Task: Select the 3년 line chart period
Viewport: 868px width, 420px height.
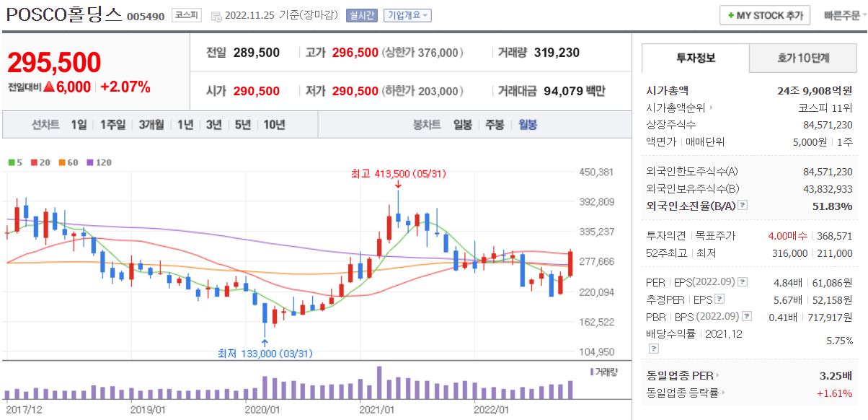Action: [x=213, y=124]
